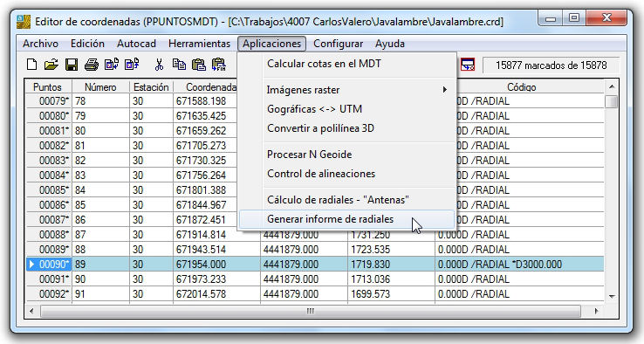The height and width of the screenshot is (344, 644).
Task: Click elevation cell 1699.573
Action: pyautogui.click(x=391, y=294)
